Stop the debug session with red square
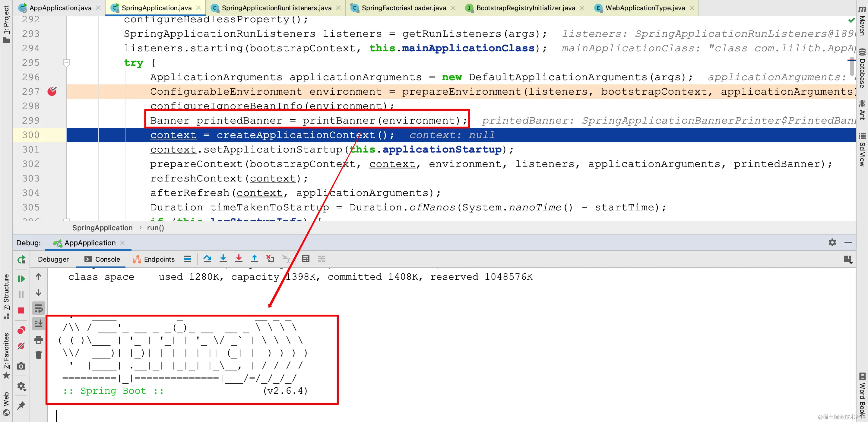Screen dimensions: 868x422 click(x=21, y=310)
